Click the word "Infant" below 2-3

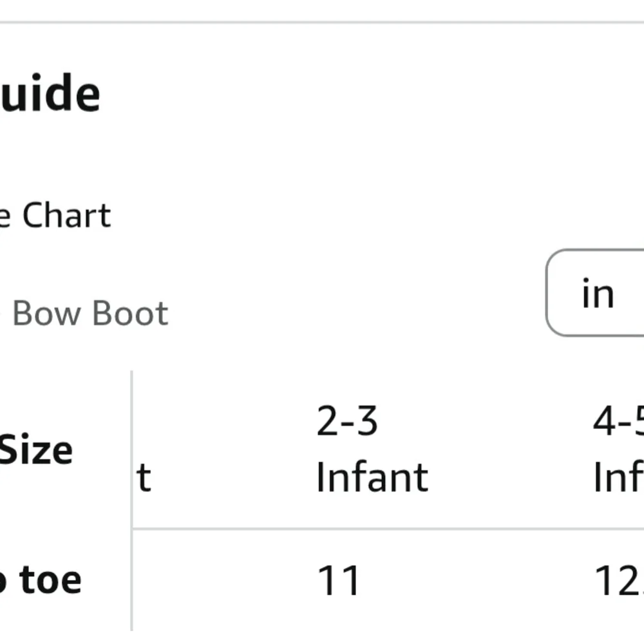point(372,477)
